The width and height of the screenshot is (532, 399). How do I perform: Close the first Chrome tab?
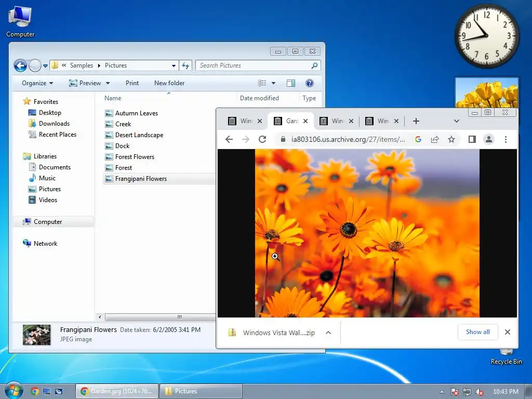[x=260, y=121]
